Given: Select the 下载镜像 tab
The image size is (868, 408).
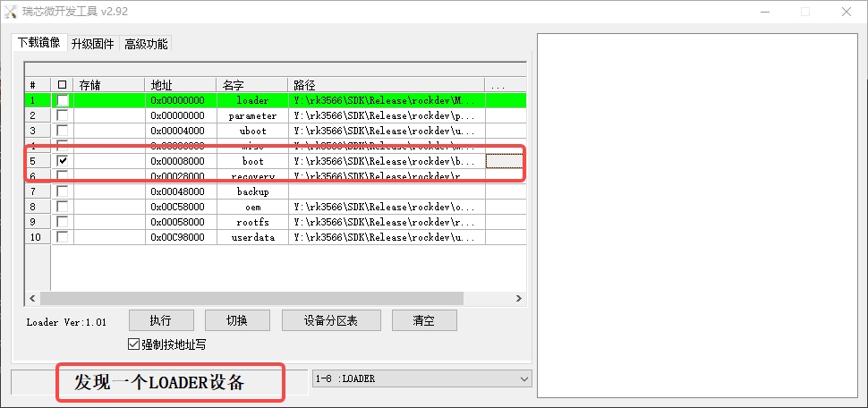Looking at the screenshot, I should (x=38, y=43).
